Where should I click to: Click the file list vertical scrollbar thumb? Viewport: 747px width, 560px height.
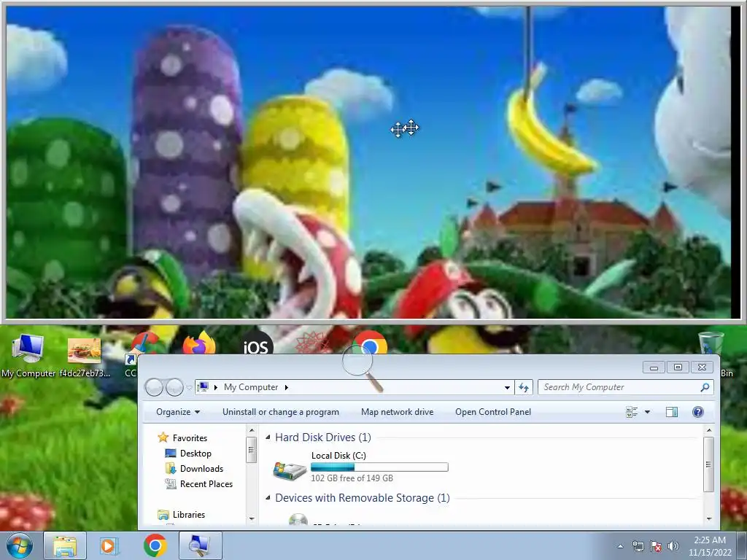[x=709, y=464]
